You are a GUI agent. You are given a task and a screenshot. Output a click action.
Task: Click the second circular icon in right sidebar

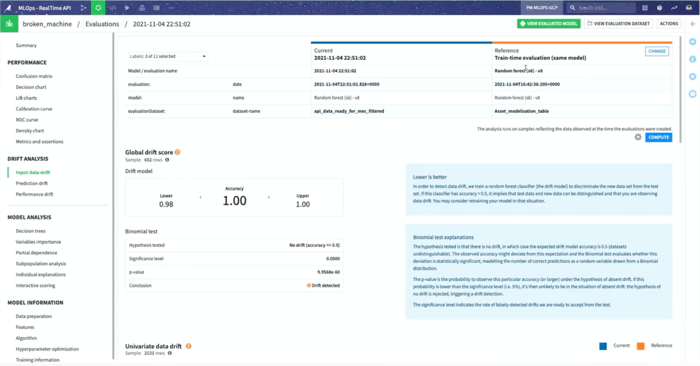(x=692, y=59)
